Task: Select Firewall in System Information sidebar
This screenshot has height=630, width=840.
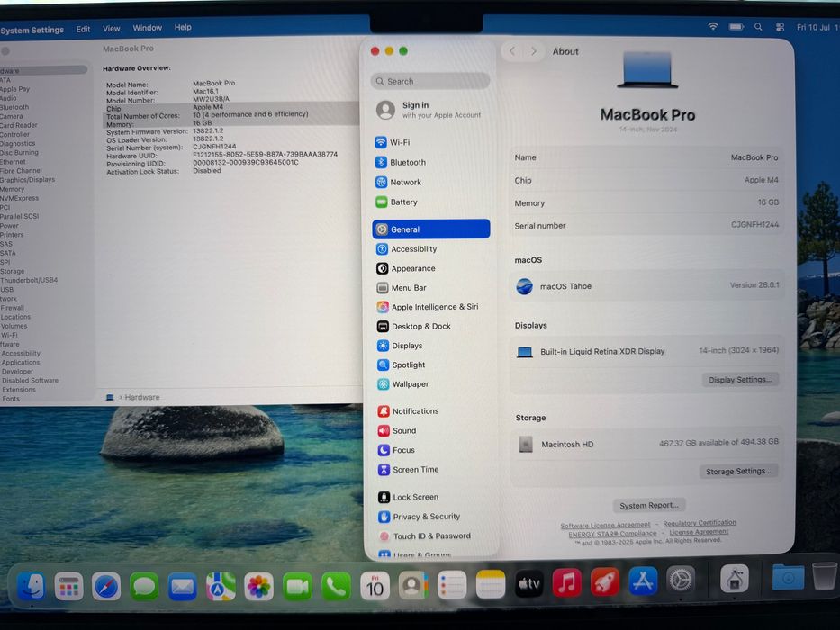Action: pos(13,308)
